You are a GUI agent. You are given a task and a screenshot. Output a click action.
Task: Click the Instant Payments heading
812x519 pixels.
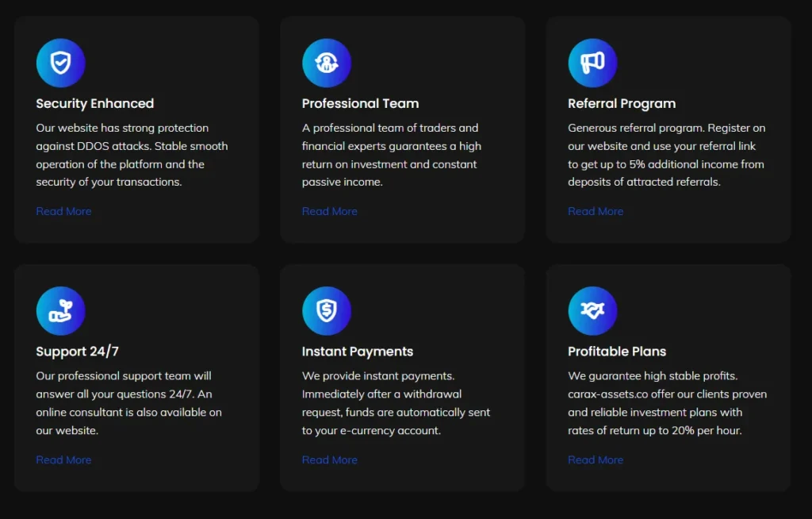358,352
